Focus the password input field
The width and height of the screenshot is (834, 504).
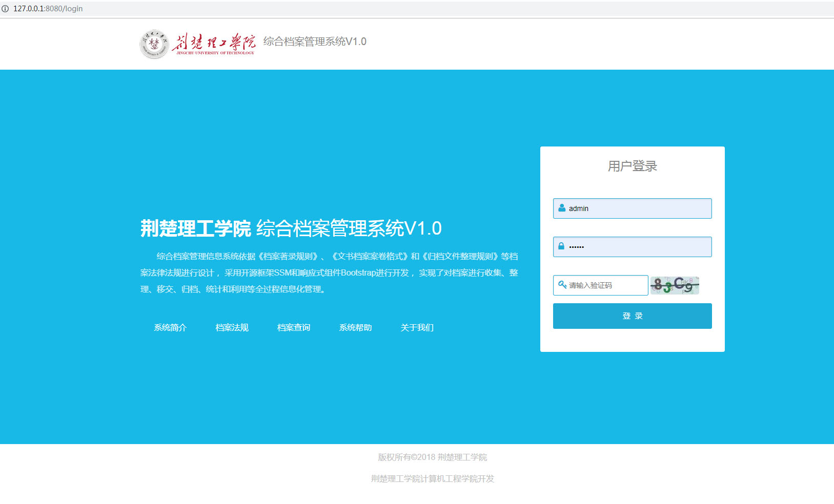coord(633,247)
